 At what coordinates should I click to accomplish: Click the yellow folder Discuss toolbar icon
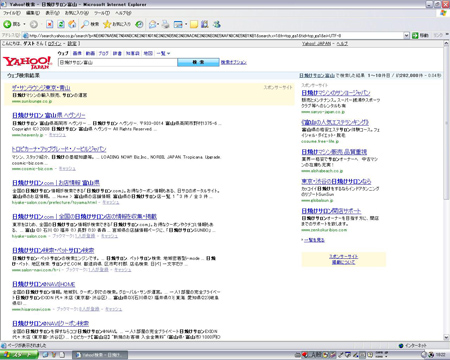coord(194,24)
